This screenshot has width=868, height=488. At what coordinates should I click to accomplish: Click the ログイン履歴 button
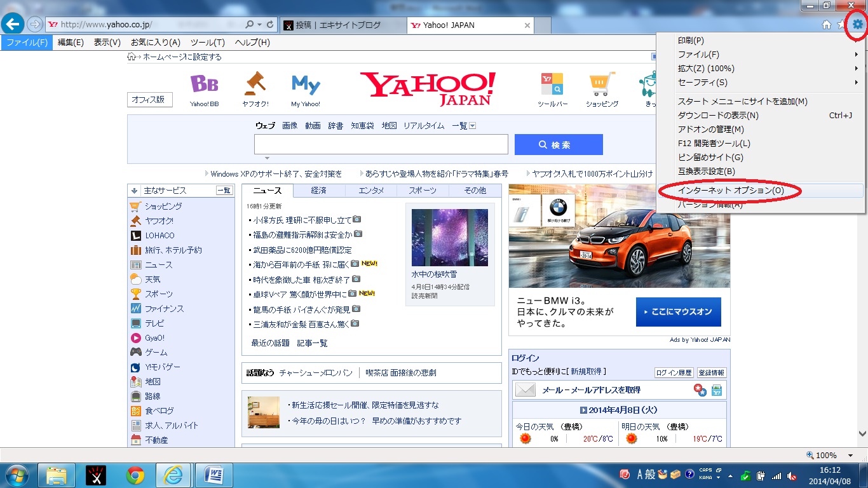(674, 373)
